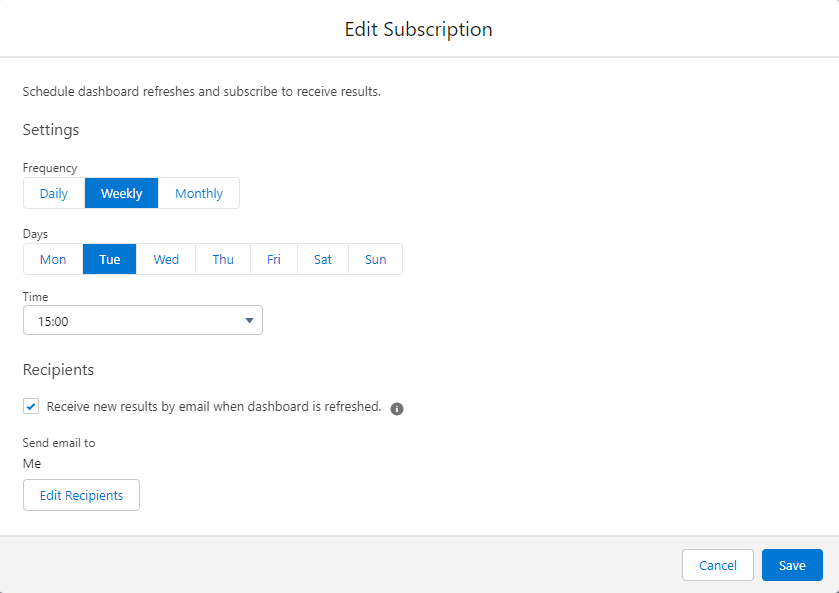Open the Time dropdown showing 15:00
Viewport: 839px width, 593px height.
click(142, 321)
